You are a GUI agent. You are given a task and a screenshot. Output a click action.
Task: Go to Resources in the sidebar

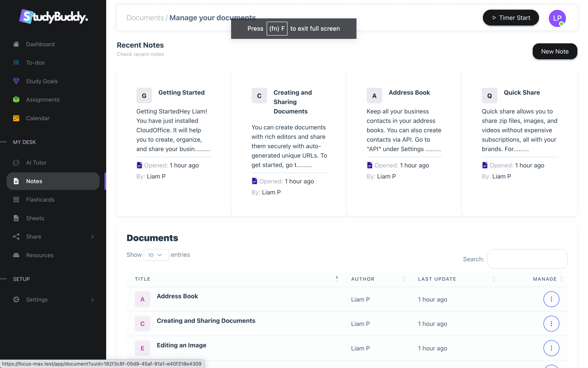click(x=40, y=255)
